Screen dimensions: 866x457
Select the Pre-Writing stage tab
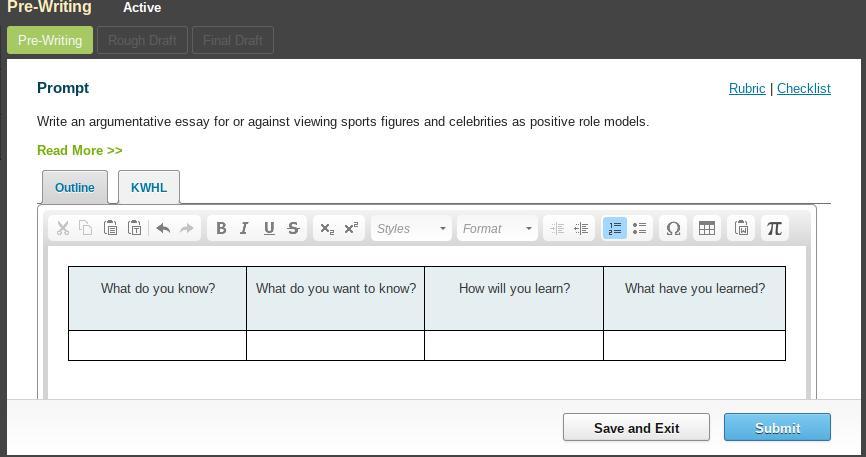(x=50, y=40)
